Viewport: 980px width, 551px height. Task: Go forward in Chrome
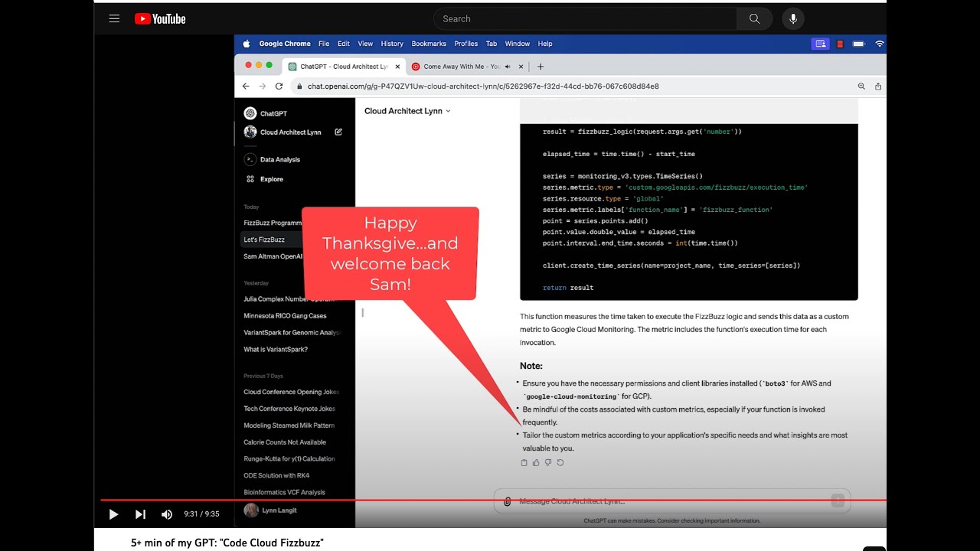[x=262, y=86]
